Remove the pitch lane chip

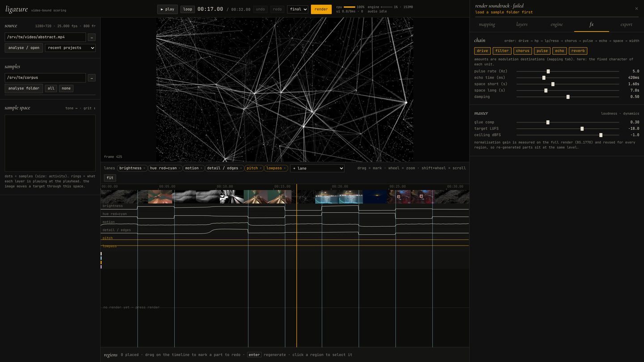261,168
